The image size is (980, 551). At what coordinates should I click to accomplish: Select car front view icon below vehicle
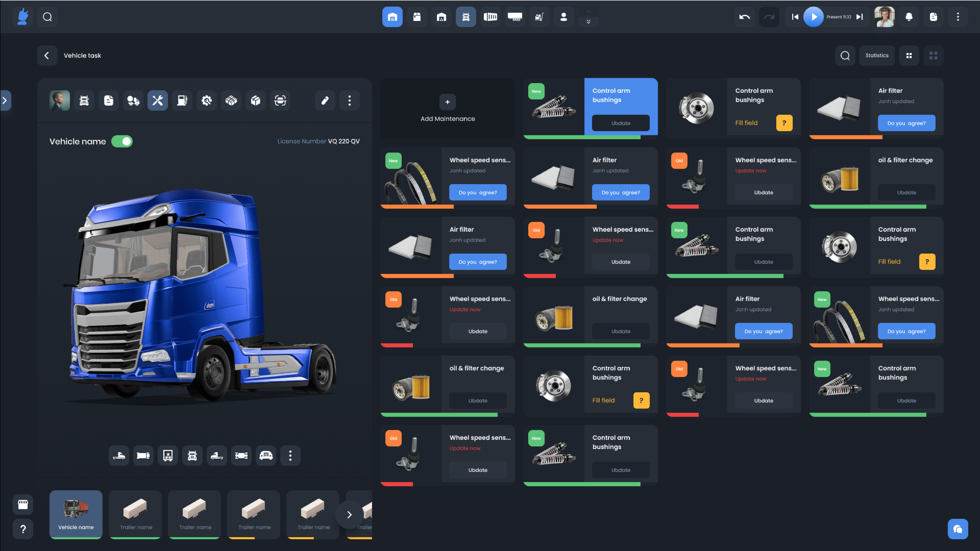(x=266, y=455)
